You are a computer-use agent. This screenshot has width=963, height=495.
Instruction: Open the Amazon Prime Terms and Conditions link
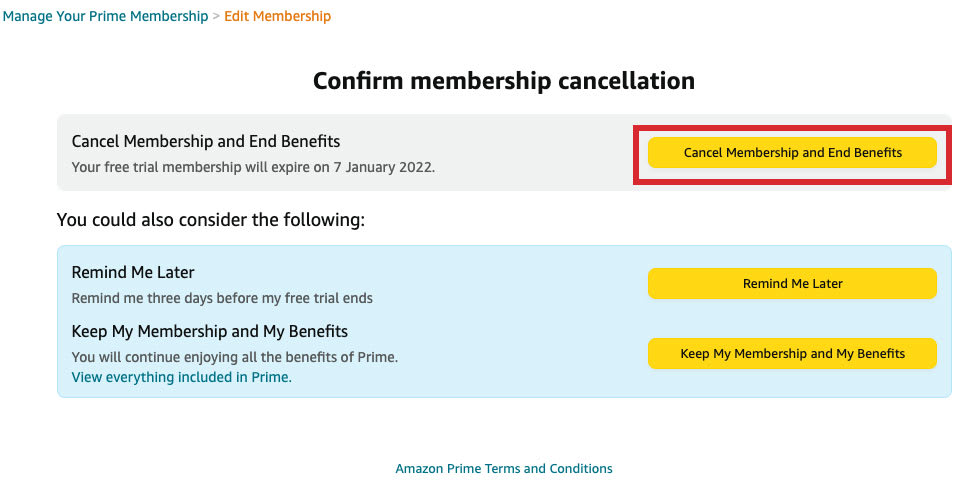[x=504, y=468]
